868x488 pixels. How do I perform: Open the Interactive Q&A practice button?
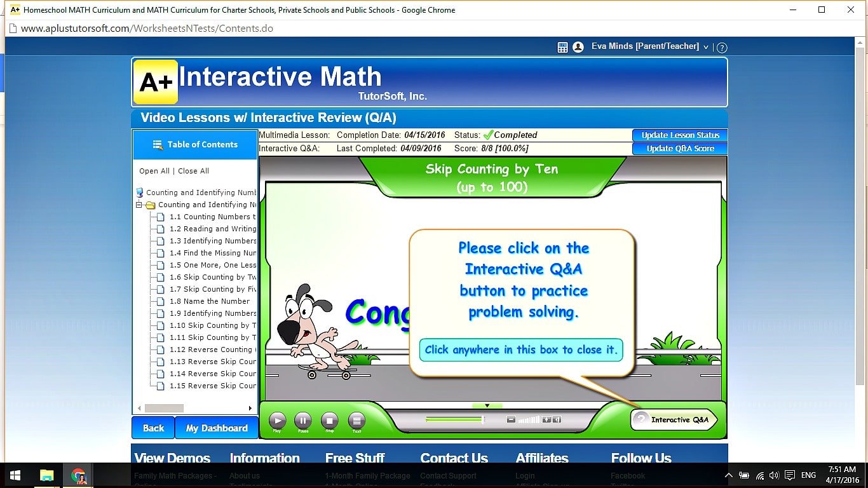point(674,419)
